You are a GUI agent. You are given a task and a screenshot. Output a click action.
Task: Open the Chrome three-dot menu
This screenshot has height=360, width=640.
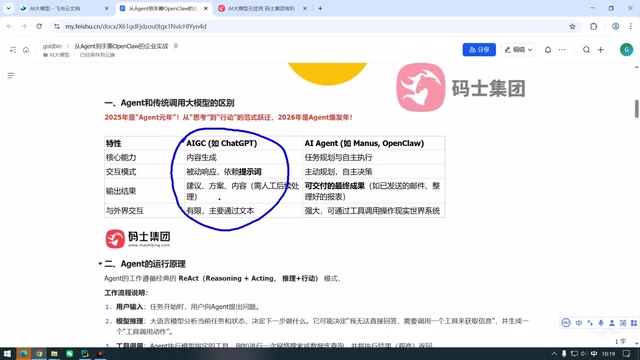(x=631, y=26)
